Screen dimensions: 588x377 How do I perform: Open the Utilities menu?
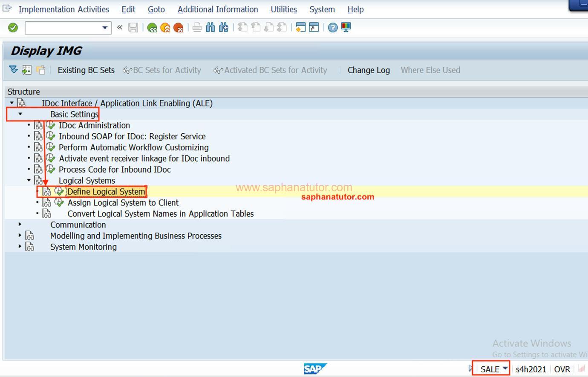click(284, 9)
